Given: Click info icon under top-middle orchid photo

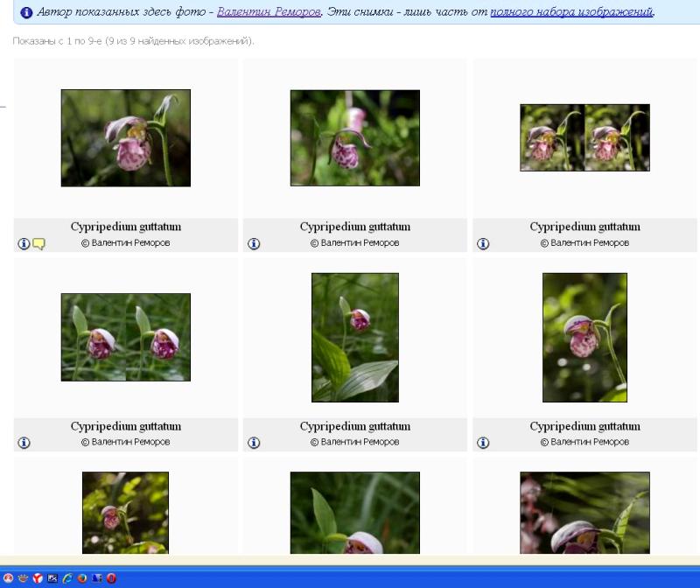Looking at the screenshot, I should (x=254, y=244).
